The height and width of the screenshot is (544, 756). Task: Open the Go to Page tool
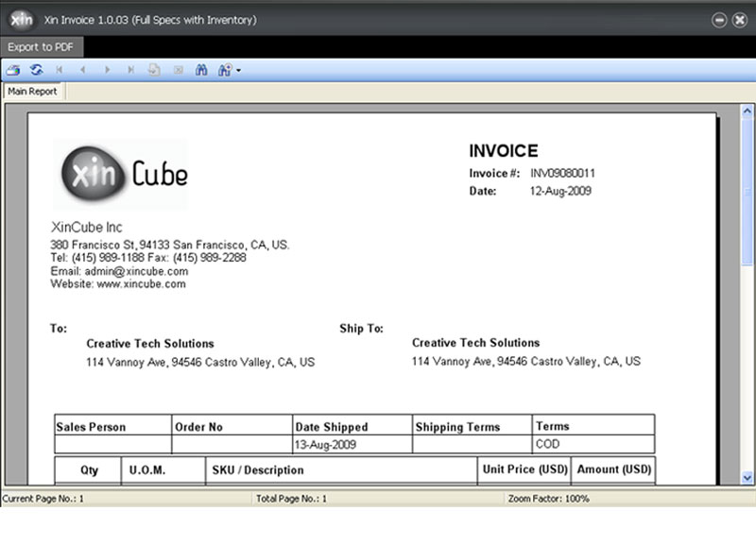pos(154,70)
